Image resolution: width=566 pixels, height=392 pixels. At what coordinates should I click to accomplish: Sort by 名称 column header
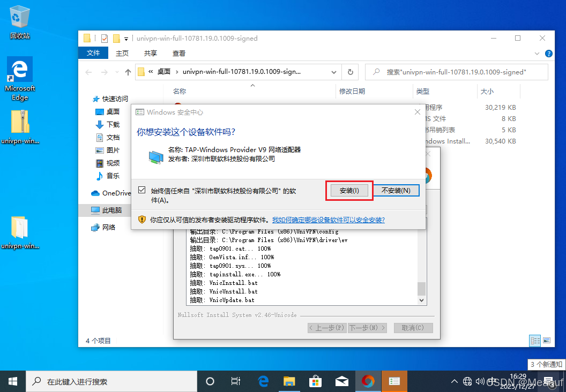(x=179, y=91)
